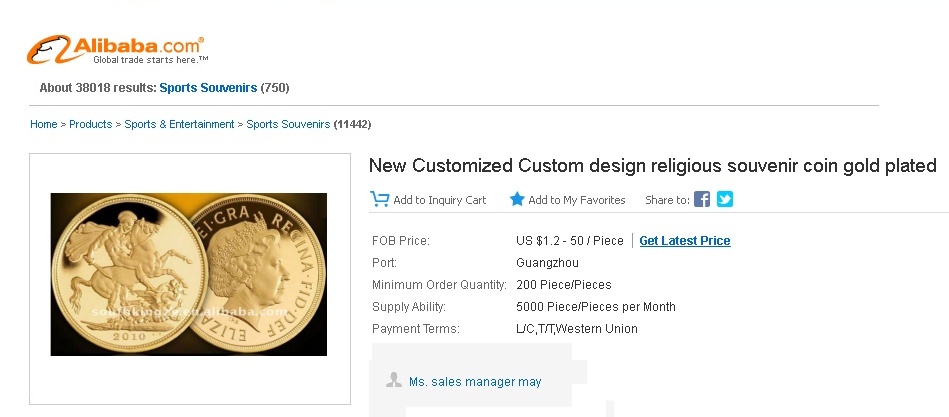This screenshot has width=949, height=417.
Task: Click the Add to My Favorites text
Action: tap(577, 200)
